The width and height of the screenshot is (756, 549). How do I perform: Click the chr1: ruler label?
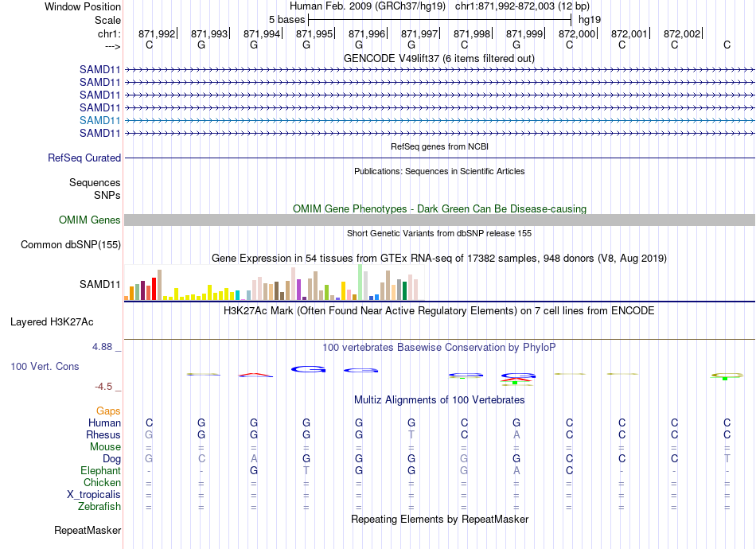(109, 33)
